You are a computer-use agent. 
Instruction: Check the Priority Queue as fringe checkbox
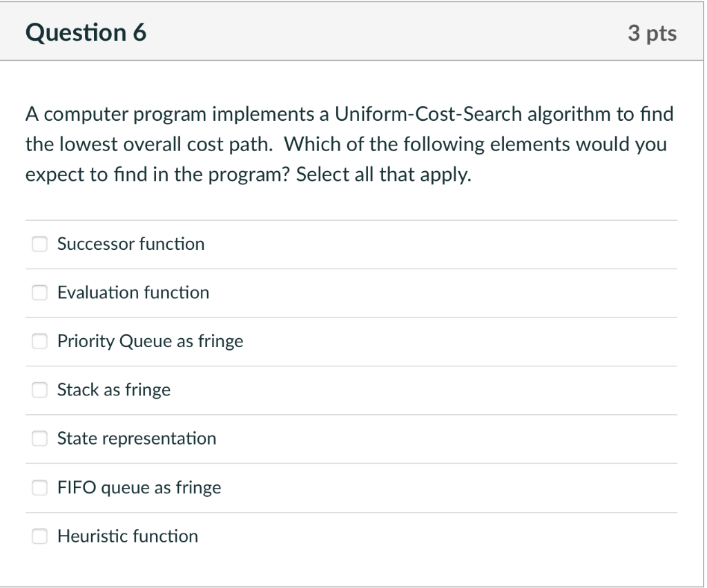[x=39, y=341]
